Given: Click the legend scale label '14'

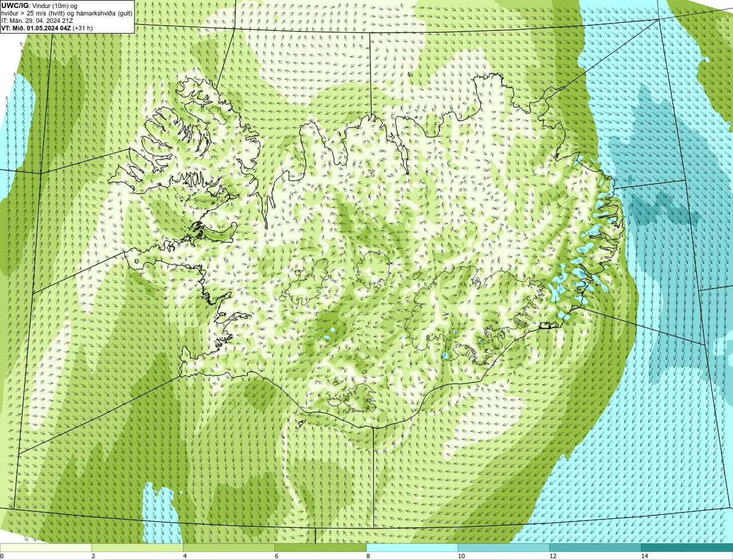Looking at the screenshot, I should [644, 556].
